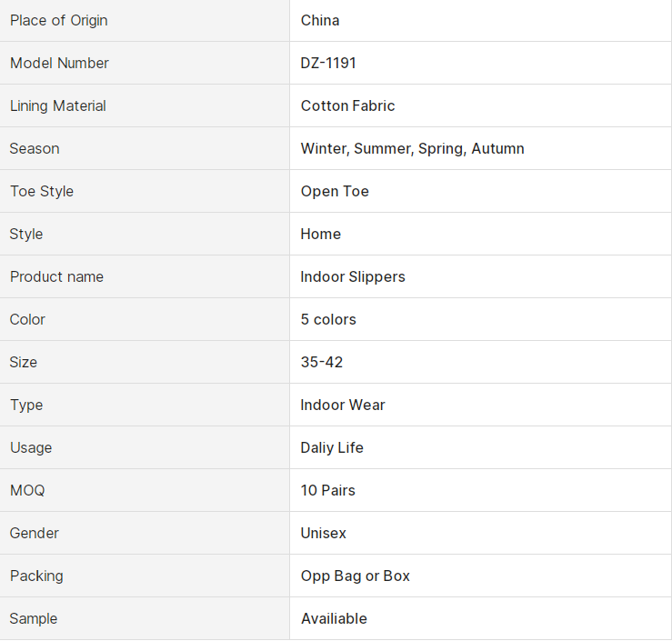This screenshot has width=672, height=641.
Task: Click the "Sample" label cell
Action: 34,618
